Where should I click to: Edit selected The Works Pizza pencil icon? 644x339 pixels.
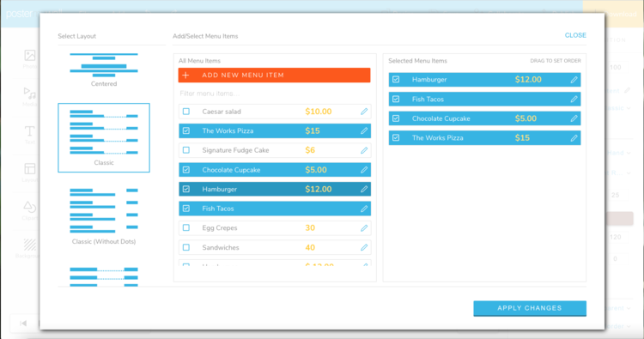[x=574, y=138]
